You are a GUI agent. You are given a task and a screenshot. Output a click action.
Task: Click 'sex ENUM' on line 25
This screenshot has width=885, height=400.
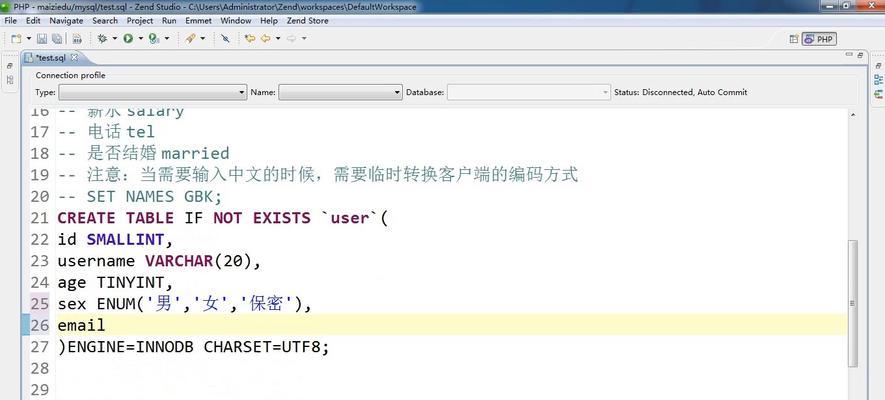coord(96,304)
